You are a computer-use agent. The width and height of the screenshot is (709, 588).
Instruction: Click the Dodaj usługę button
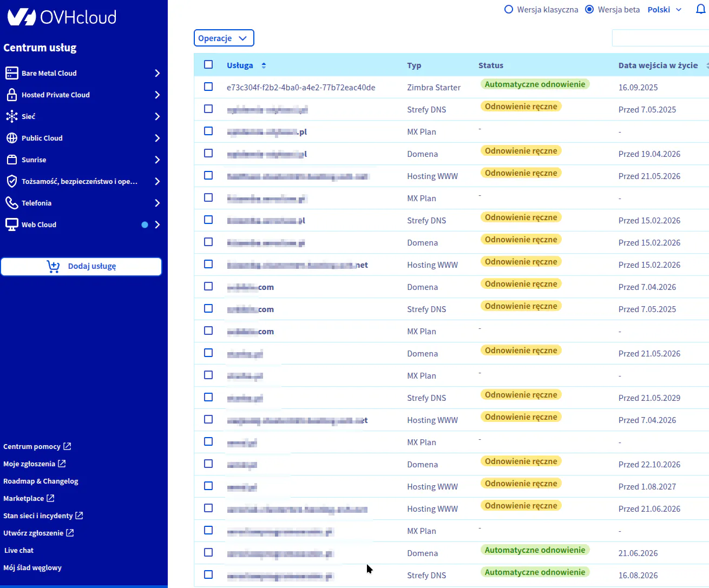pos(81,266)
